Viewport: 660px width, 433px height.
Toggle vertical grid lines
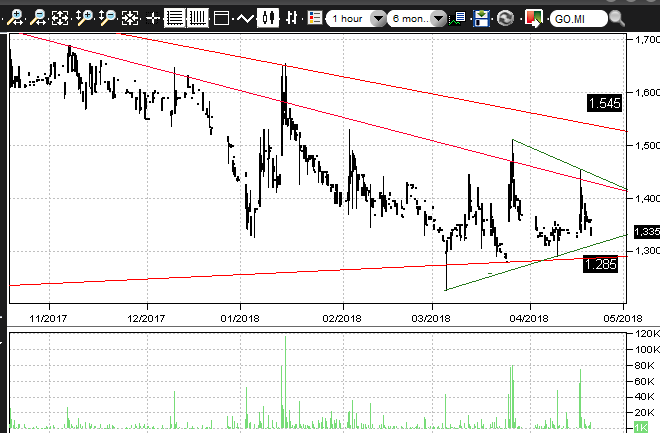[x=197, y=18]
